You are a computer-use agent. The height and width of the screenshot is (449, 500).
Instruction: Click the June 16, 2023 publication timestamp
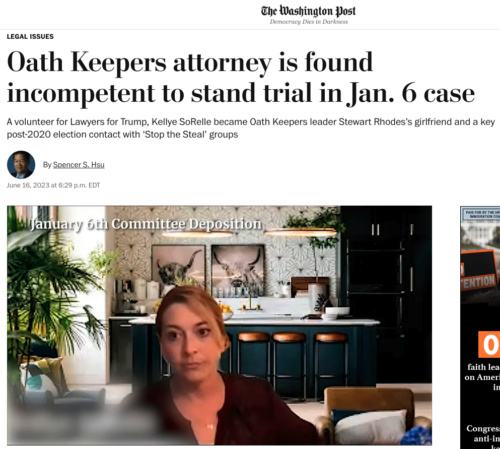coord(53,185)
